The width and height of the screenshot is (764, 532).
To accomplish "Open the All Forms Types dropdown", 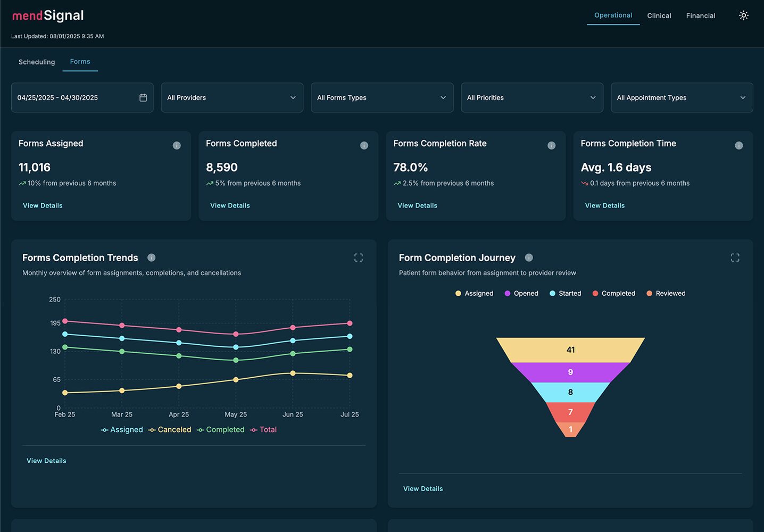I will point(382,97).
